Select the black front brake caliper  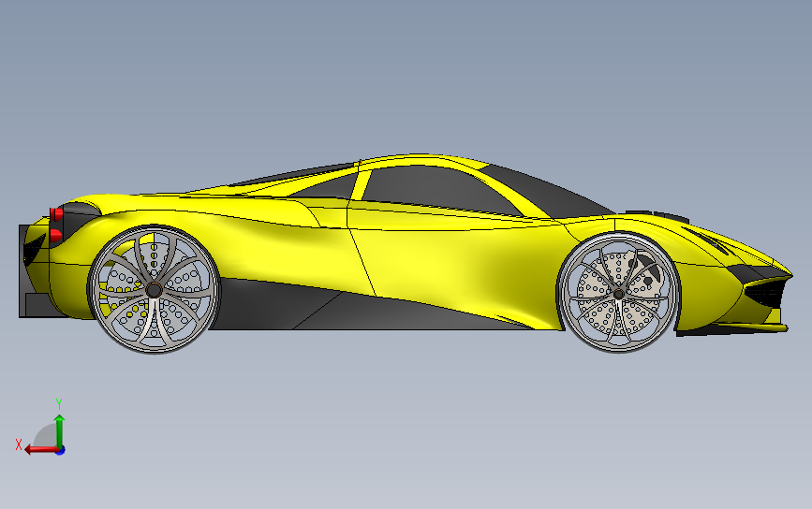click(646, 265)
